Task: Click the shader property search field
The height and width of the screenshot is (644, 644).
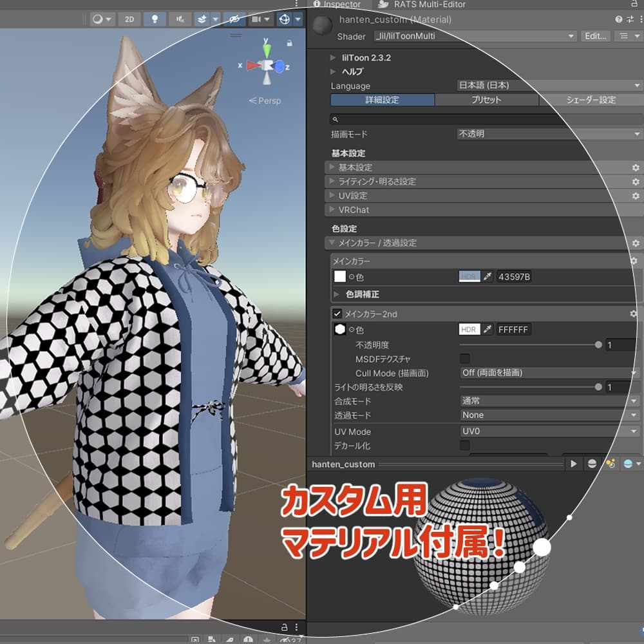Action: pyautogui.click(x=483, y=119)
